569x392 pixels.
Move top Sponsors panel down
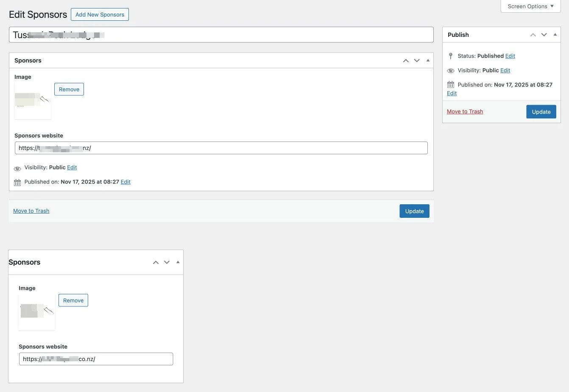click(417, 61)
